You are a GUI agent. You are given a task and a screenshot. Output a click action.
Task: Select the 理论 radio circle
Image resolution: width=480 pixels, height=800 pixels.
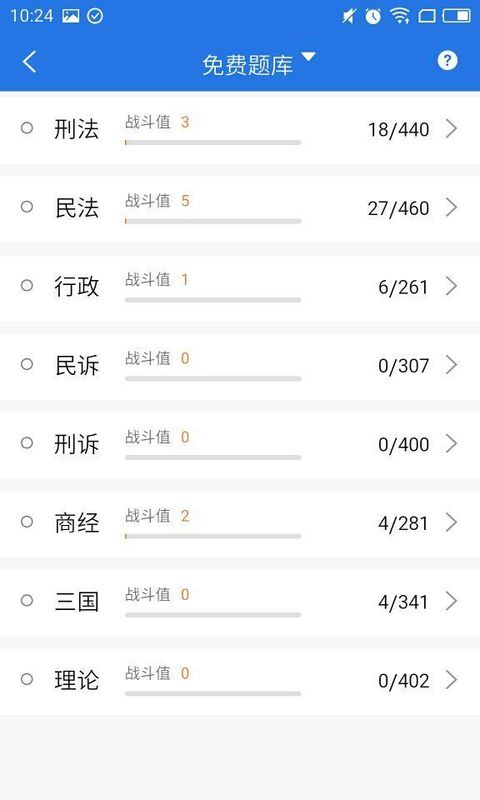[x=27, y=679]
